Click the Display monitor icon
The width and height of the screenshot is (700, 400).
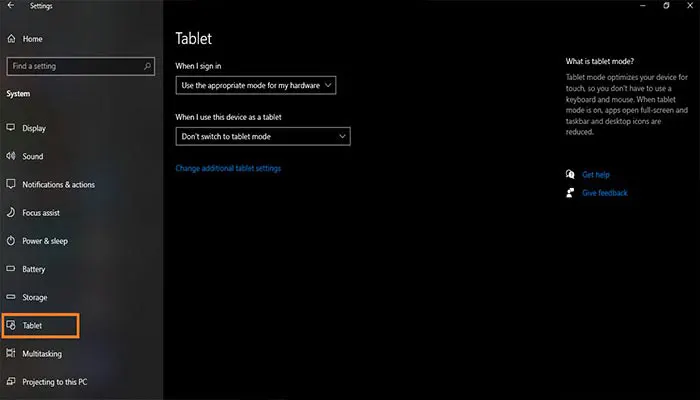(x=12, y=128)
